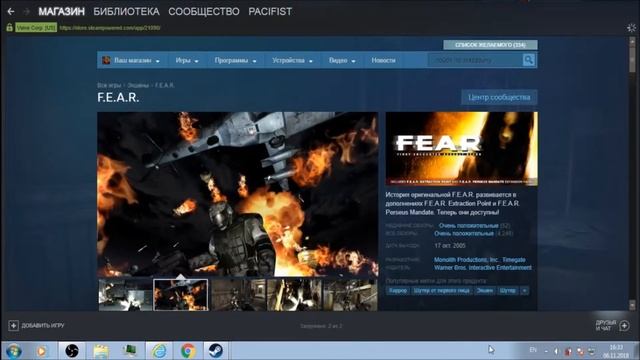Click the loading spinner icon
640x360 pixels.
pos(631,28)
